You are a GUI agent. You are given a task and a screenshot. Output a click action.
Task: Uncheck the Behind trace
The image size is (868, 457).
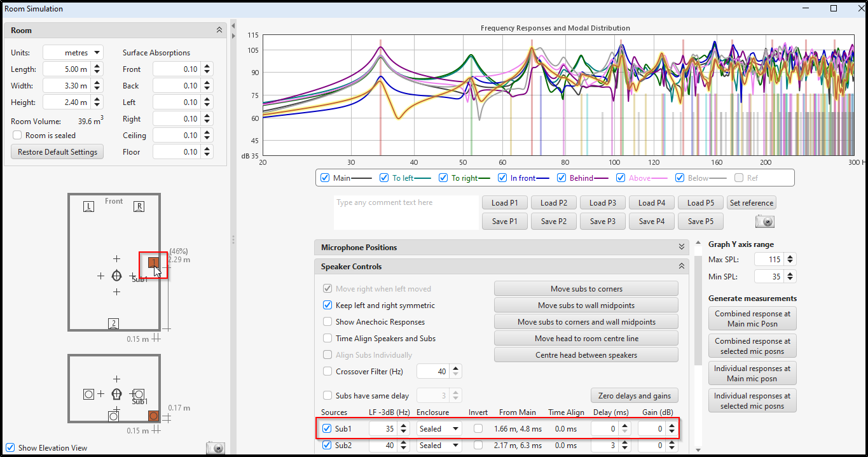(561, 178)
